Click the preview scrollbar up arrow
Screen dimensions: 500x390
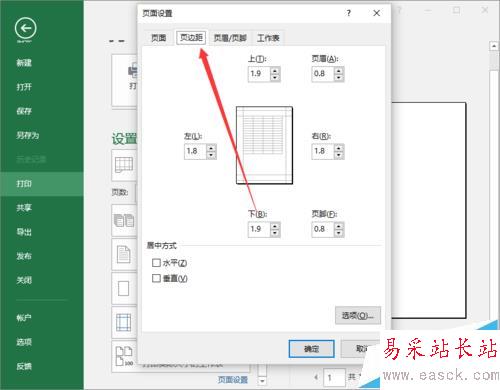tap(494, 46)
